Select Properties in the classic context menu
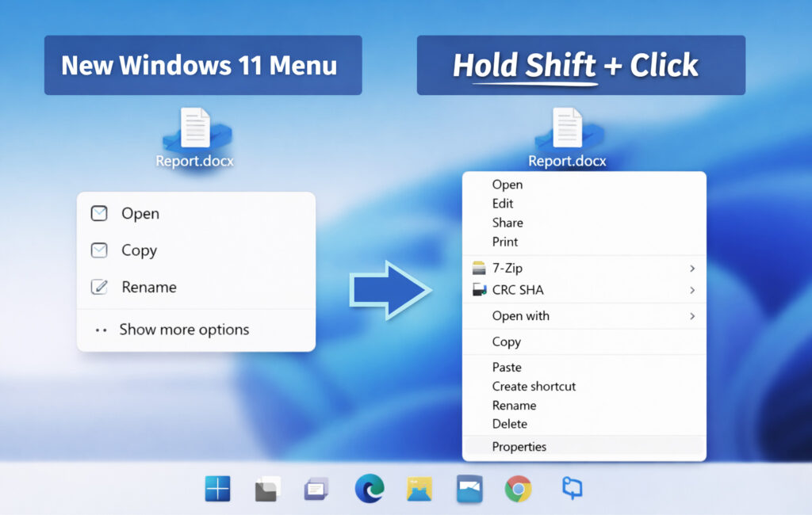Viewport: 812px width, 515px height. pos(519,447)
